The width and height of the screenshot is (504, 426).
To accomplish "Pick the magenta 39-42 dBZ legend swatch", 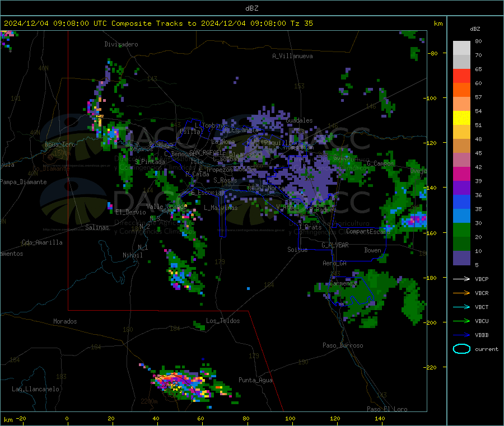I will [461, 174].
